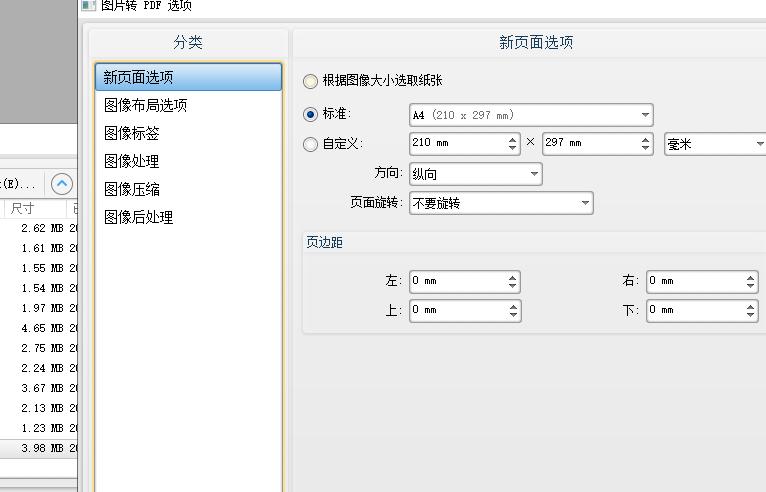
Task: Go to 图像处理 category
Action: coord(132,161)
